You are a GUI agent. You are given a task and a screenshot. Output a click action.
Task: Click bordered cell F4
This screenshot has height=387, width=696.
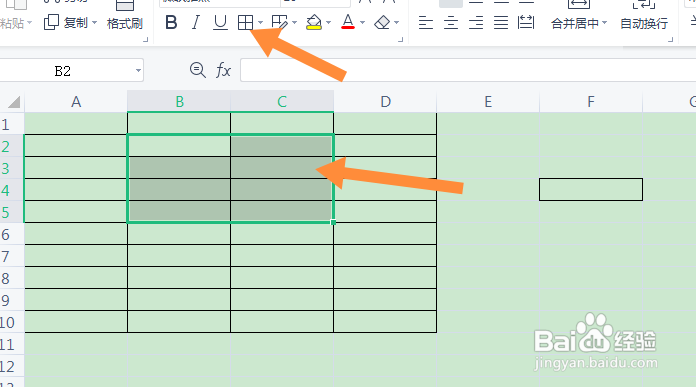pyautogui.click(x=591, y=190)
